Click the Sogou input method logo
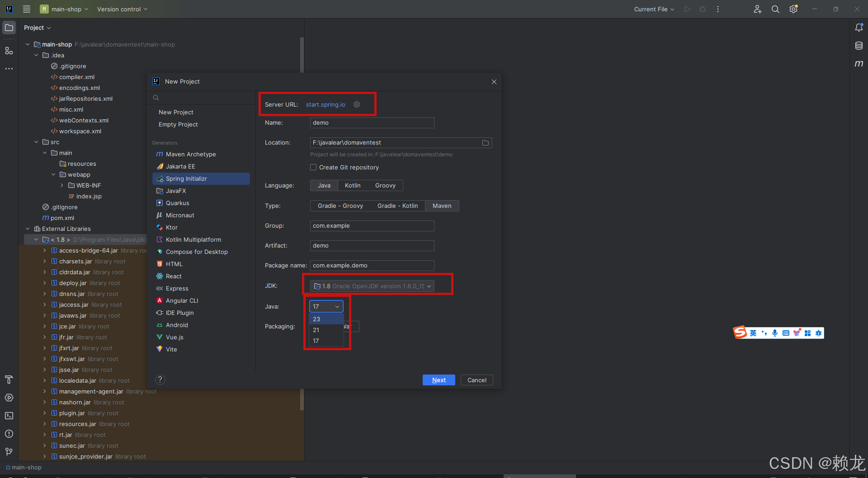This screenshot has height=478, width=868. (x=740, y=333)
